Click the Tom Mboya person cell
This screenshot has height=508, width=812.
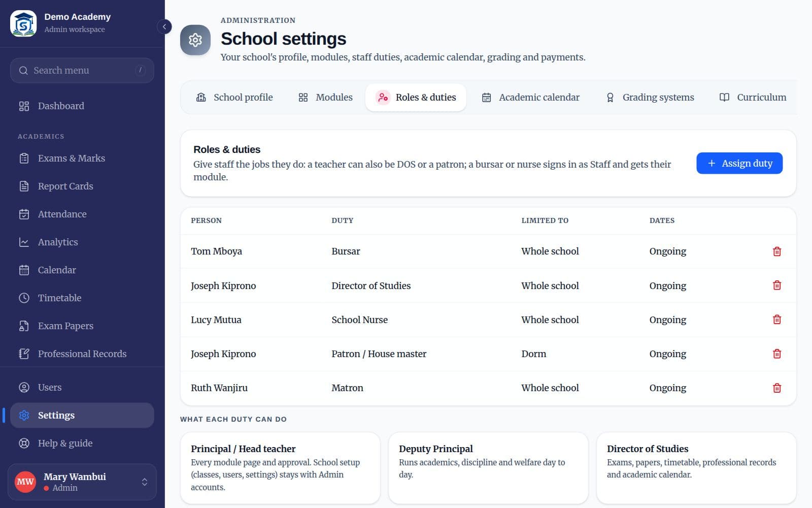pyautogui.click(x=217, y=251)
